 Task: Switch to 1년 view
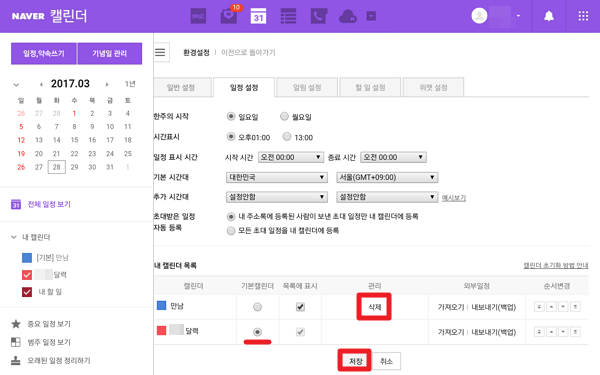[130, 84]
